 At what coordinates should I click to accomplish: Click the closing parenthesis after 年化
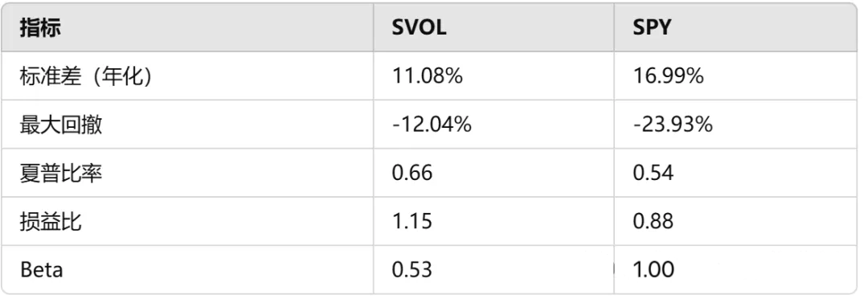coord(146,76)
